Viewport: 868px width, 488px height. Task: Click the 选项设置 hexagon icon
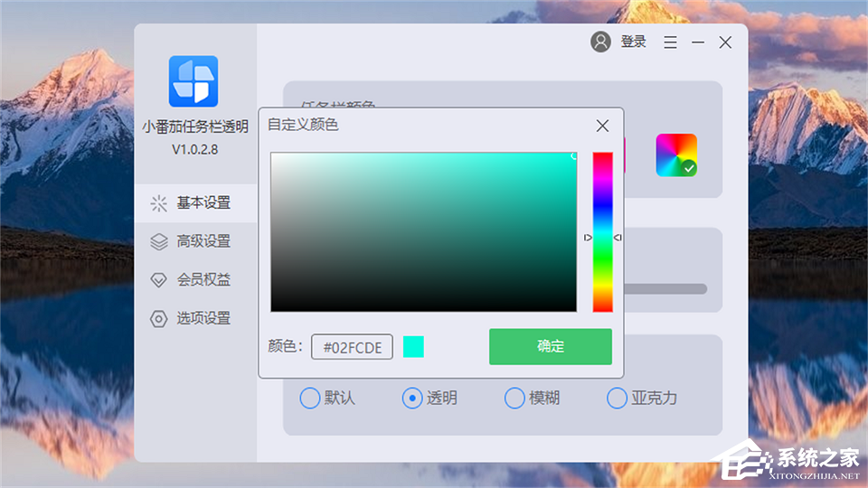[x=158, y=319]
